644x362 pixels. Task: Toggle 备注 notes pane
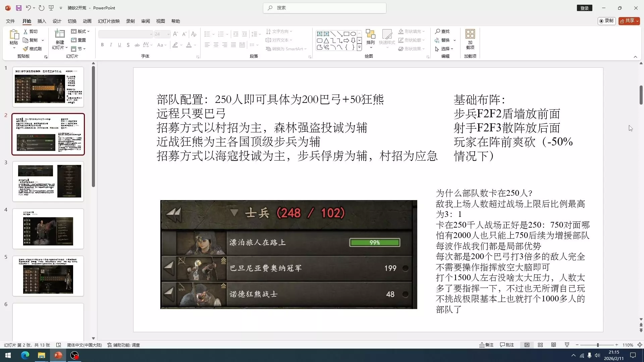[486, 345]
